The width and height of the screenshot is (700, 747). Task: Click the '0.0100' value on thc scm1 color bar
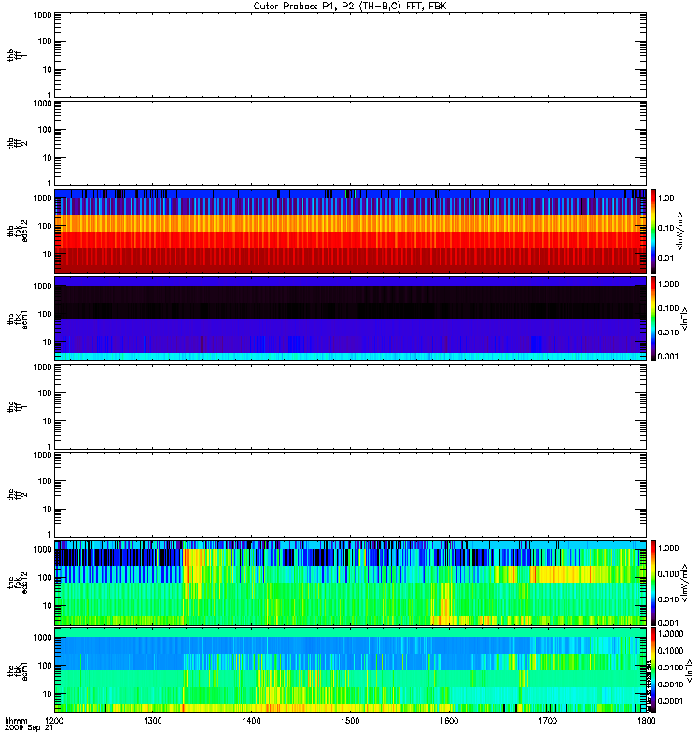coord(670,668)
